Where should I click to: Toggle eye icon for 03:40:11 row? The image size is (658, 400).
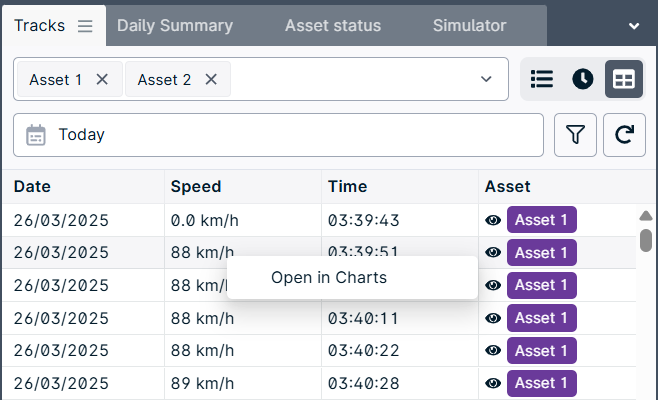pyautogui.click(x=493, y=318)
